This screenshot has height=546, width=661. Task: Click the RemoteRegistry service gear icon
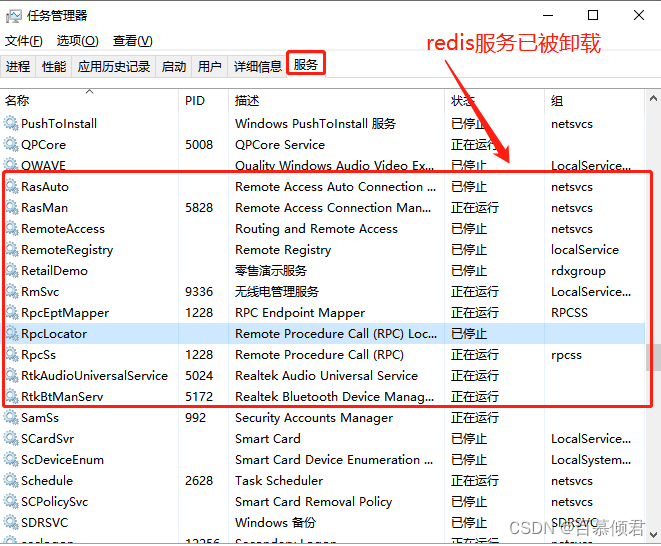coord(11,250)
